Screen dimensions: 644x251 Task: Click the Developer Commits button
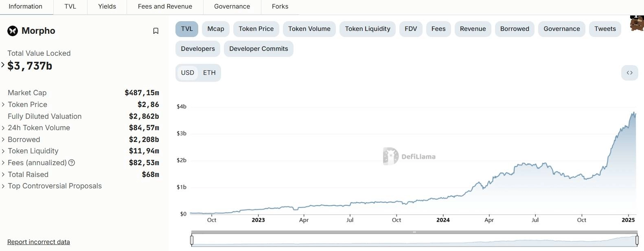[x=258, y=49]
